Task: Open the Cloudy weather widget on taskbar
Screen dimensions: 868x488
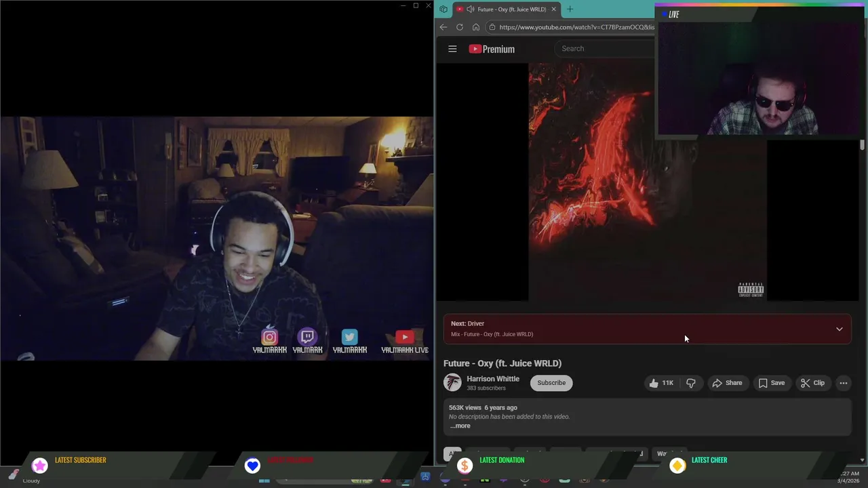Action: (x=23, y=475)
